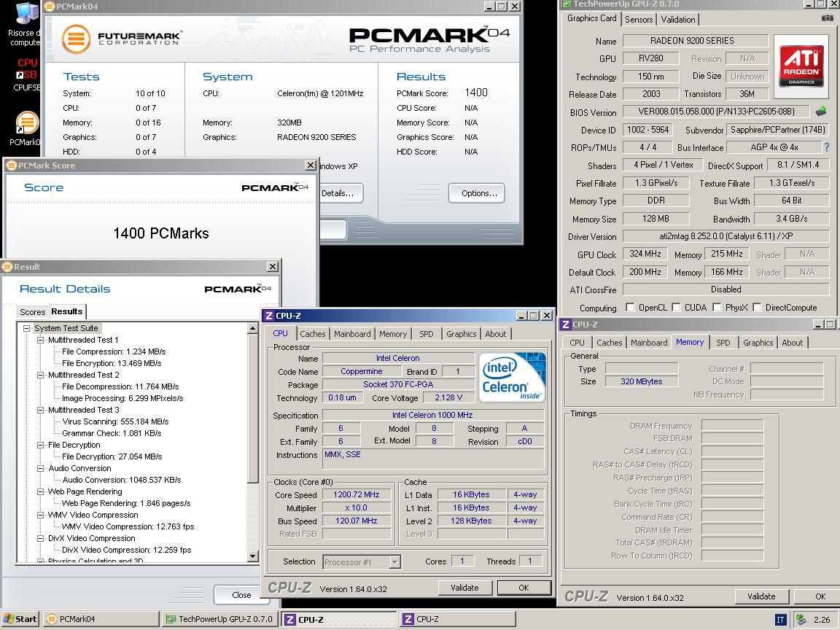Open the PCMark04 desktop shortcut icon
The height and width of the screenshot is (630, 840).
[x=27, y=128]
